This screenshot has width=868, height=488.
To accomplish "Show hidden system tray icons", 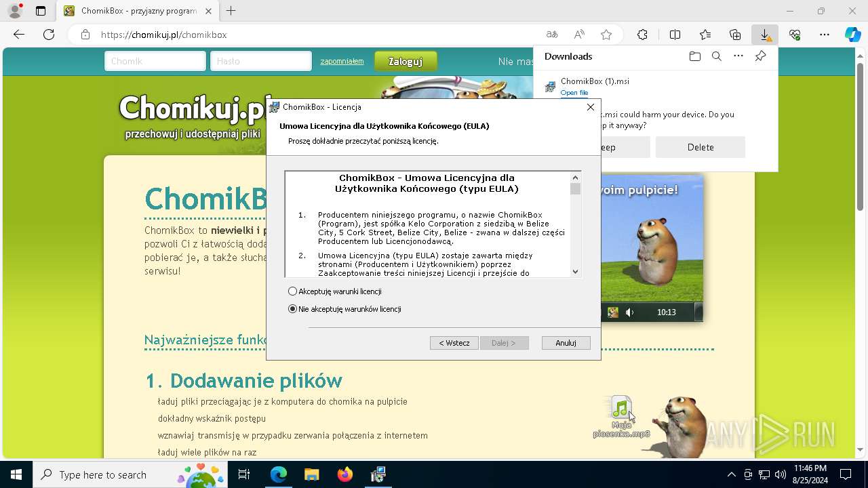I will coord(731,474).
